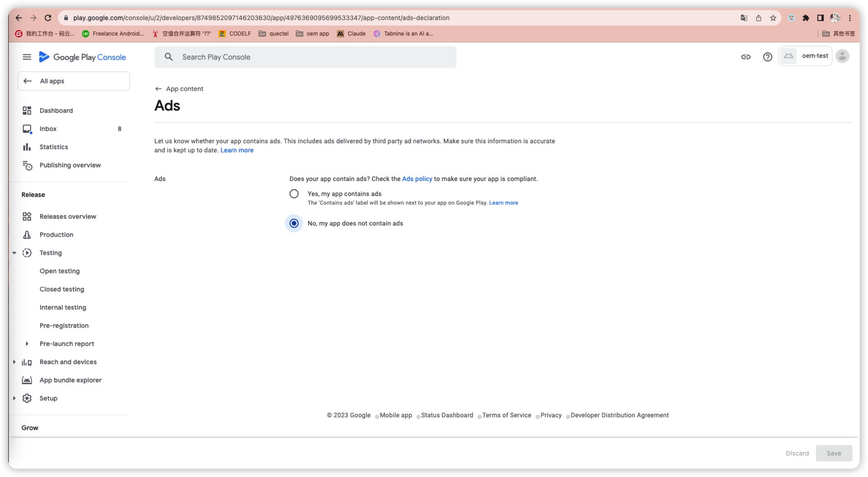Viewport: 868px width, 477px height.
Task: Click the Reach and devices icon
Action: point(27,362)
